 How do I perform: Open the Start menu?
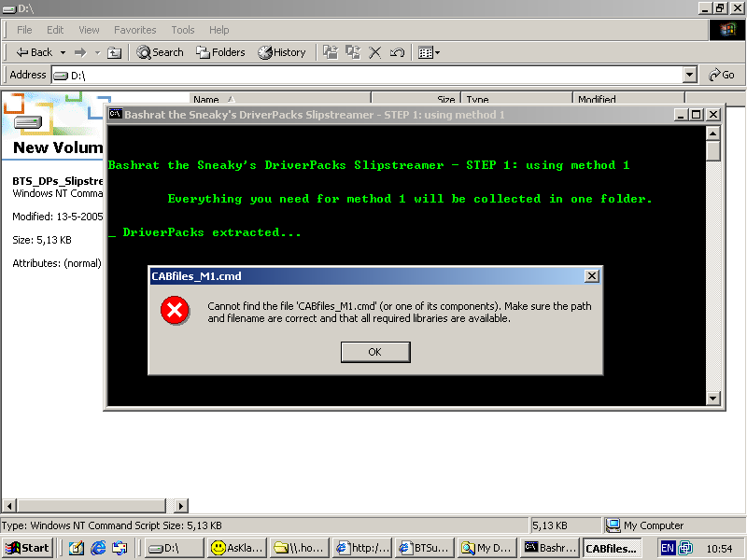[x=27, y=548]
